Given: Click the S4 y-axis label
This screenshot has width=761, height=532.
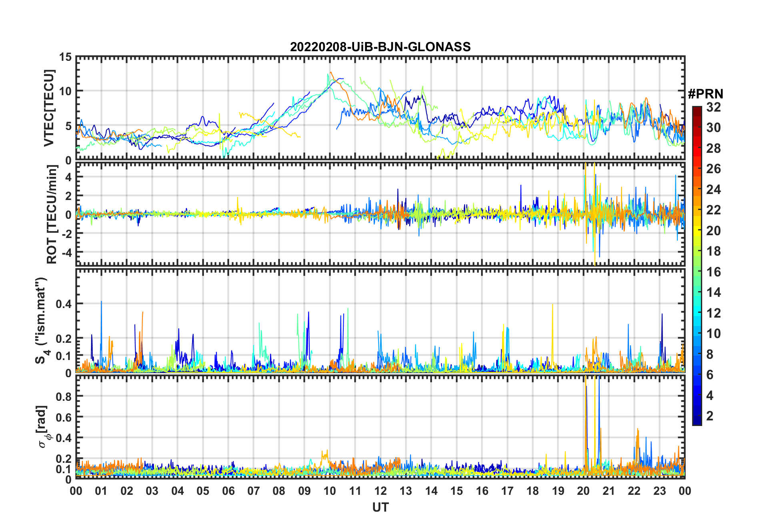Looking at the screenshot, I should point(41,320).
